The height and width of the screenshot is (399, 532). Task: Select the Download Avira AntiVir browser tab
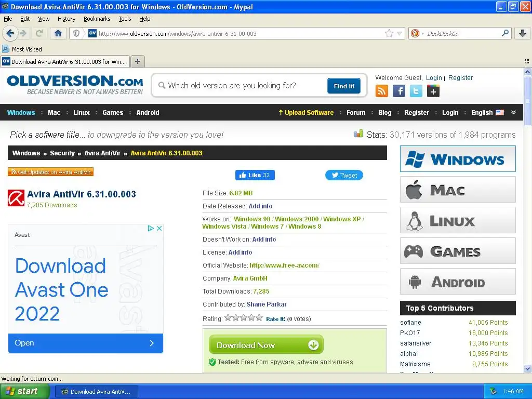click(x=65, y=61)
